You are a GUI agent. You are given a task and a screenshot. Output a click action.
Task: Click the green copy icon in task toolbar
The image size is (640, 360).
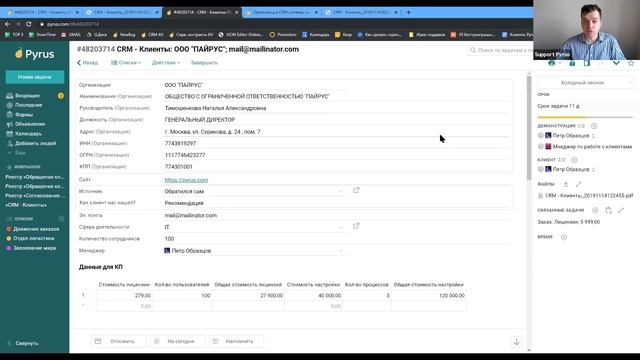(x=587, y=63)
